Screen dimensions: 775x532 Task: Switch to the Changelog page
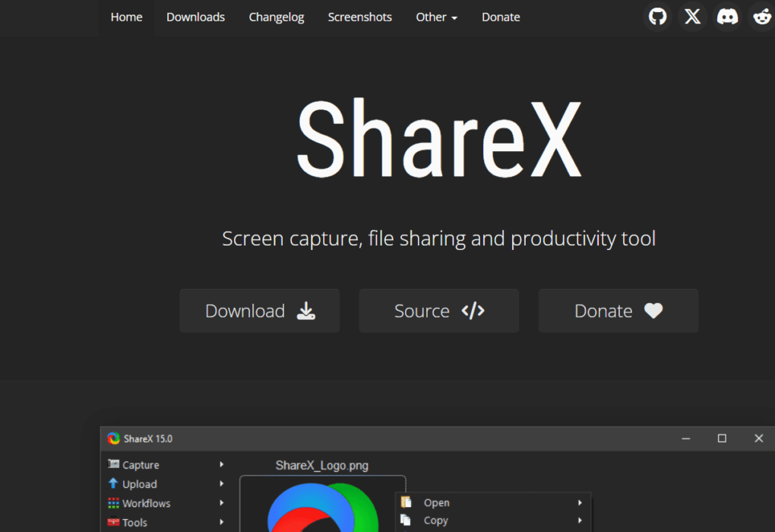tap(276, 17)
